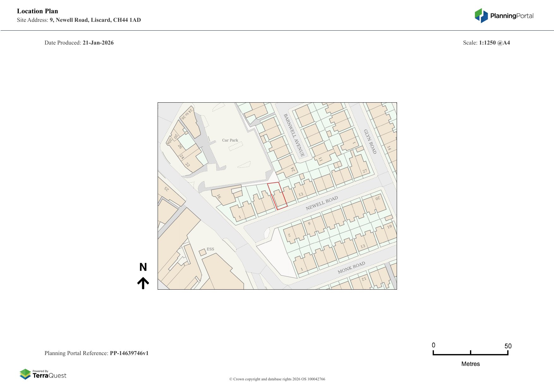Click the scale bar line
This screenshot has height=392, width=554.
coord(470,354)
